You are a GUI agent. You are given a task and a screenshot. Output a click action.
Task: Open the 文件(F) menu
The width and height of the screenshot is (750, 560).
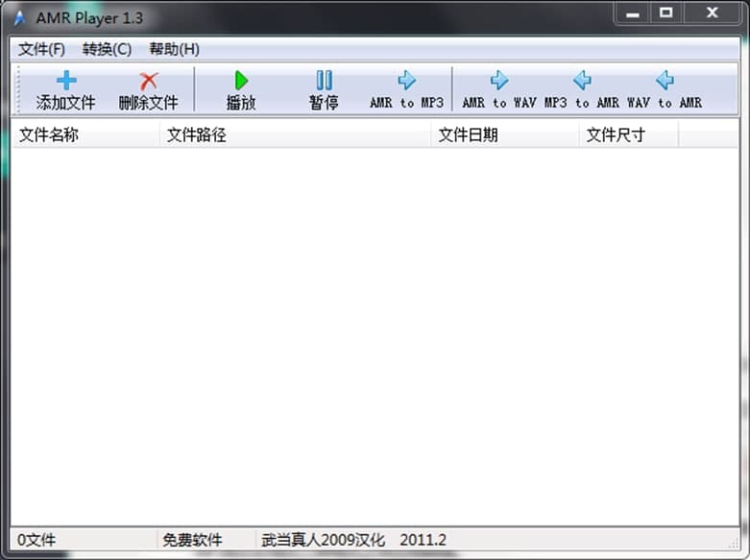coord(41,49)
